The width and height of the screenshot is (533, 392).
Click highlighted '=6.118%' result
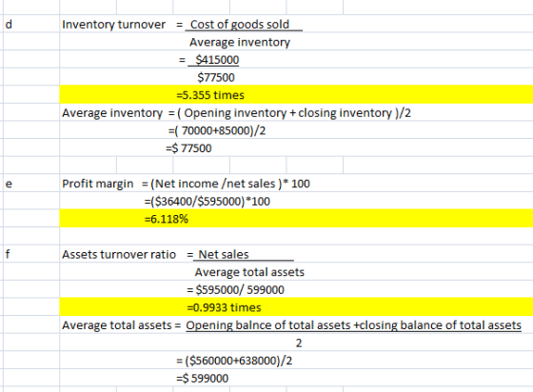[167, 219]
